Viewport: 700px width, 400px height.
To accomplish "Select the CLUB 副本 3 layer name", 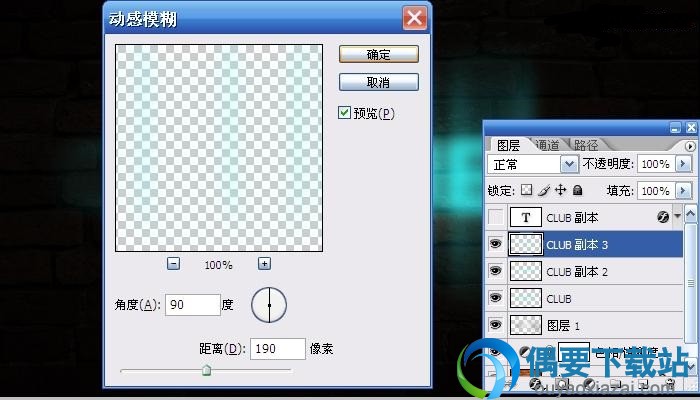I will (x=577, y=245).
